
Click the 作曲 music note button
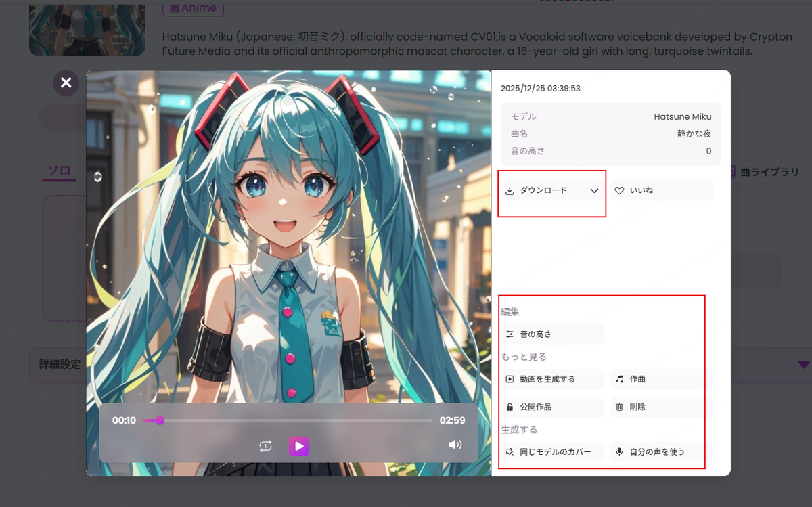tap(662, 379)
